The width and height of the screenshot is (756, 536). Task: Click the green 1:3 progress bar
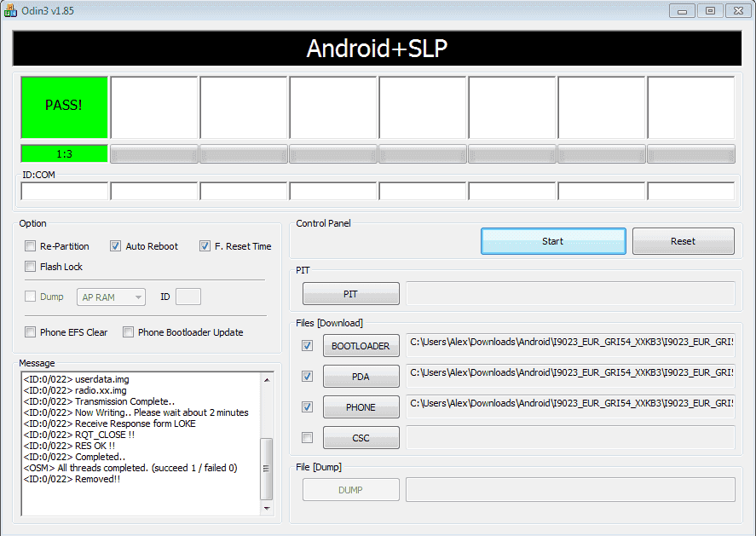pos(65,153)
